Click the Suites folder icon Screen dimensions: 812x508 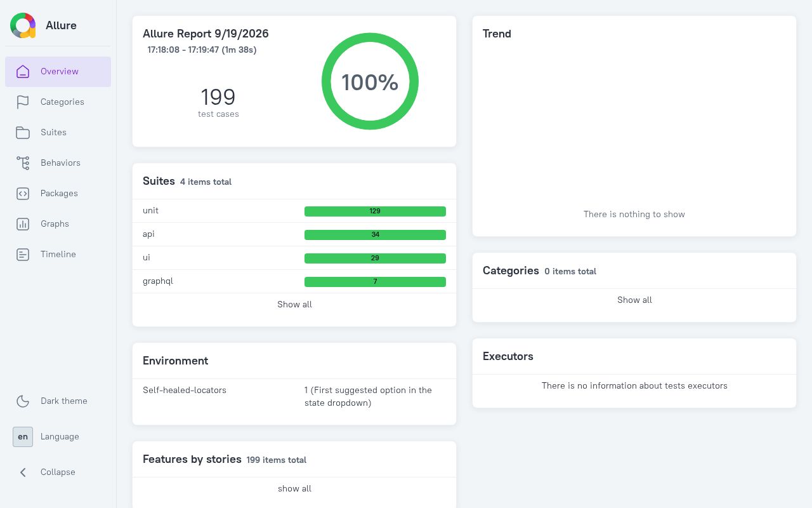tap(23, 133)
